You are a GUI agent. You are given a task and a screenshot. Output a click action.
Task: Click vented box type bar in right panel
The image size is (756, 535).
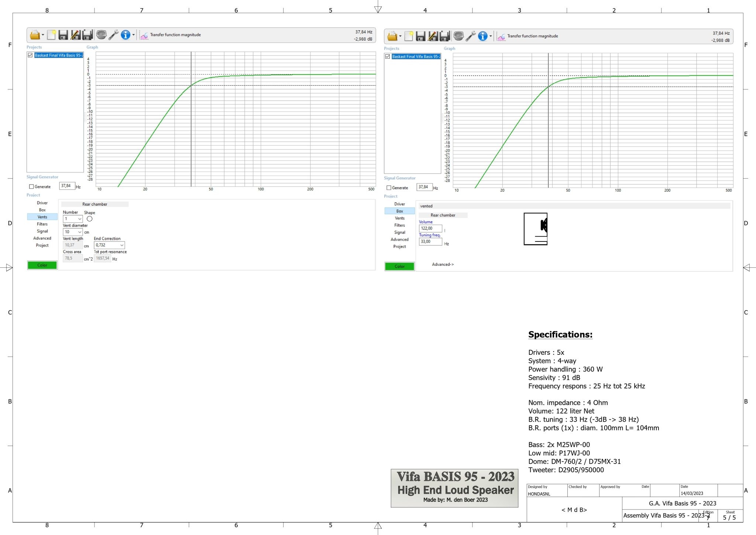click(x=574, y=206)
